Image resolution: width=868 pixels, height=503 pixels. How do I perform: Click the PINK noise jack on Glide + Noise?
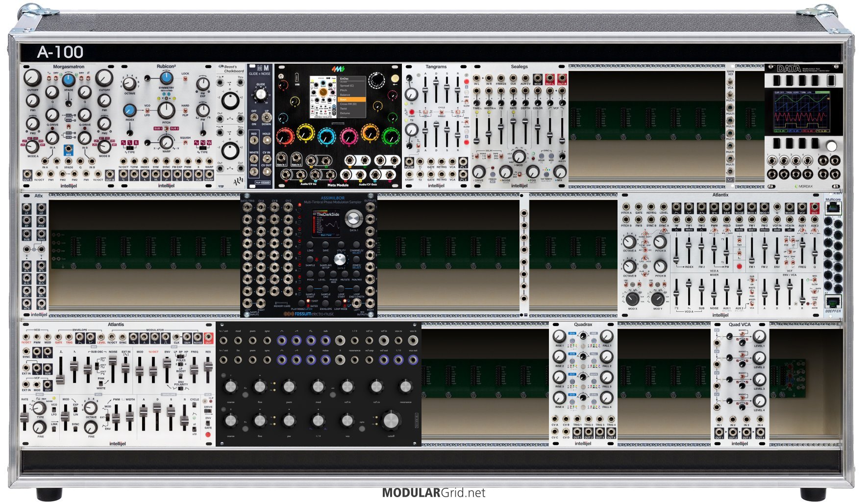(x=254, y=171)
